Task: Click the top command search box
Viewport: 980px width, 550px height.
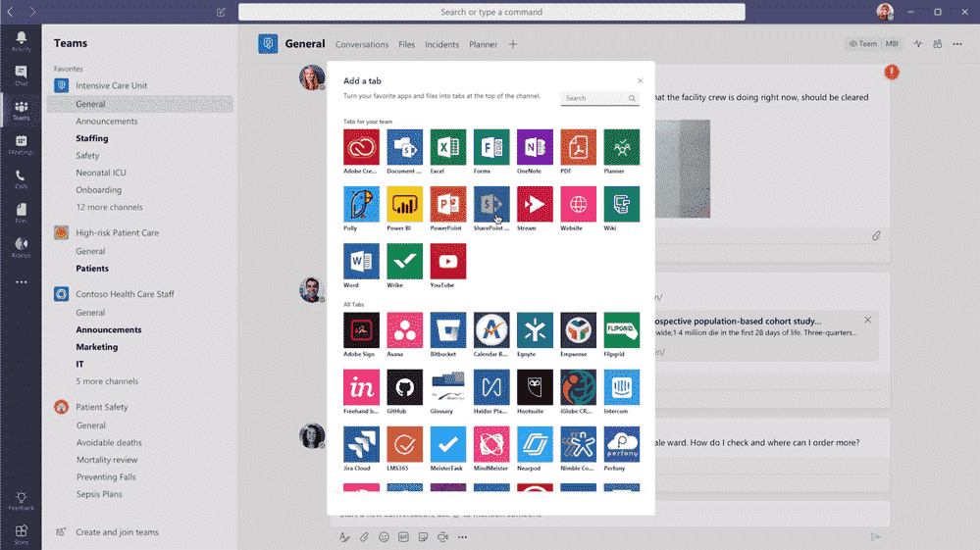Action: pos(491,12)
